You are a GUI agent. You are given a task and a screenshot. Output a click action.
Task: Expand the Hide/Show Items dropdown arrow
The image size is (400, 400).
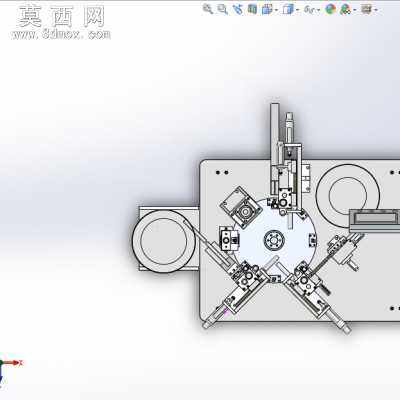point(319,10)
